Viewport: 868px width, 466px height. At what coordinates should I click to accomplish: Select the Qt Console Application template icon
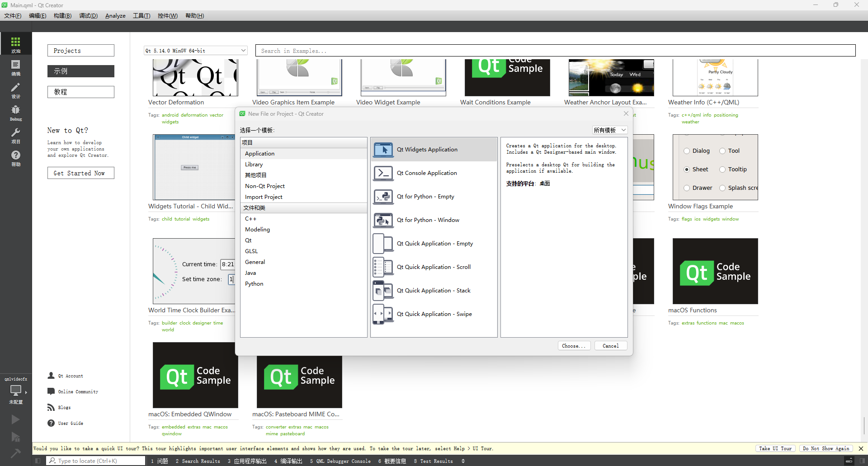coord(383,173)
